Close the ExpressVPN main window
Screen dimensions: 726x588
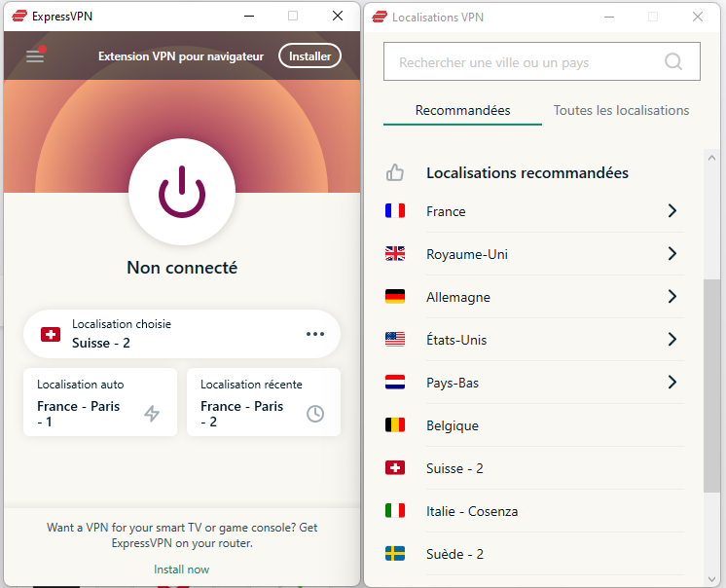coord(338,16)
